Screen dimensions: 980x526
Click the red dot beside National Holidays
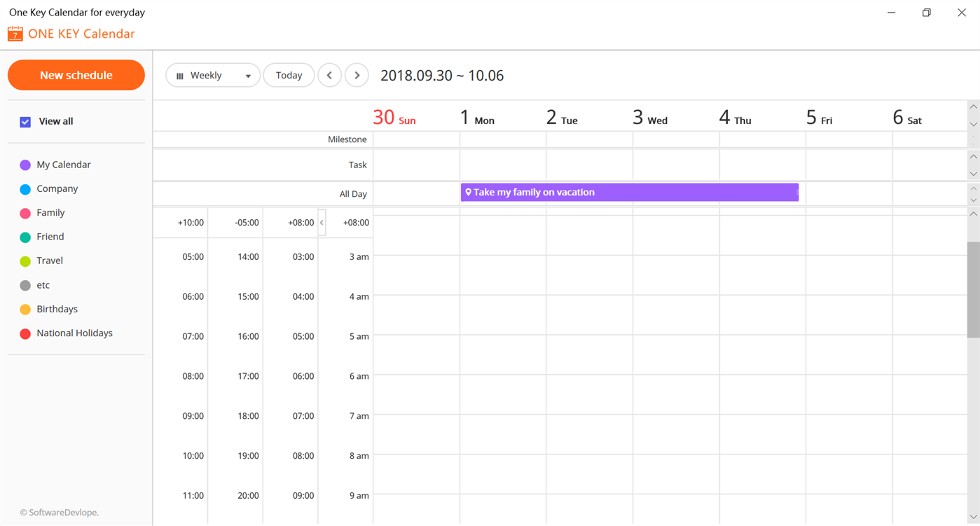24,333
